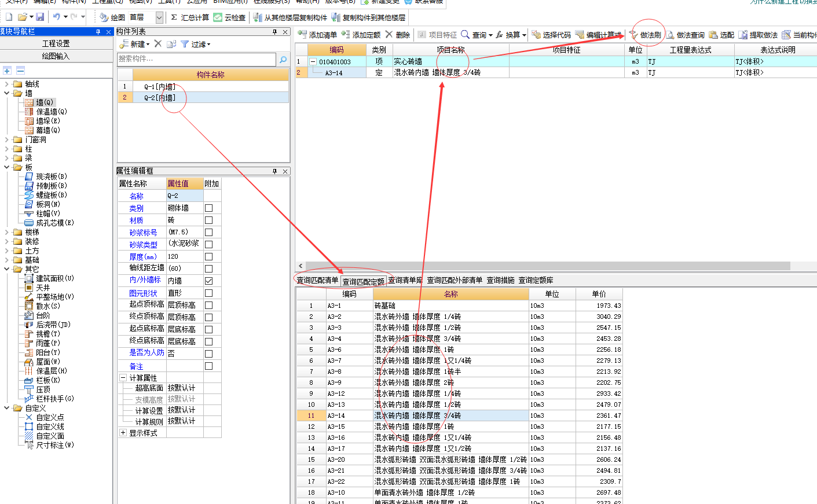This screenshot has height=504, width=817.
Task: Toggle the 砂浆标号 附加 checkbox
Action: coord(208,232)
